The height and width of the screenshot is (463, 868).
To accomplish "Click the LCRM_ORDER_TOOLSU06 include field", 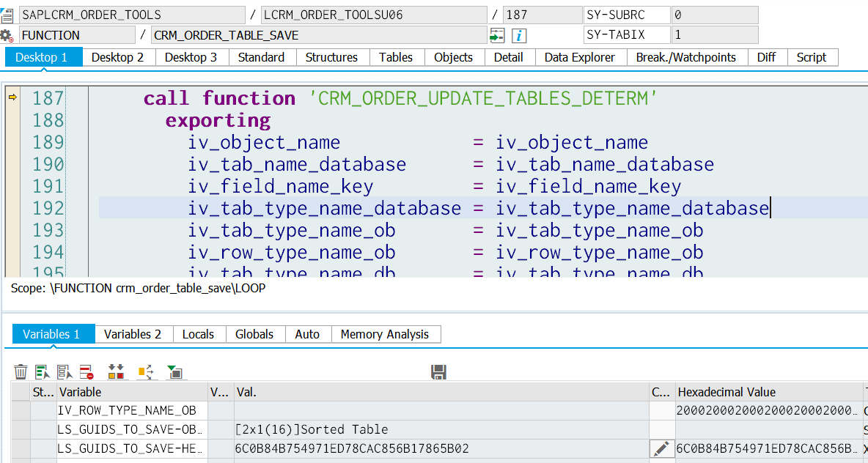I will click(374, 15).
